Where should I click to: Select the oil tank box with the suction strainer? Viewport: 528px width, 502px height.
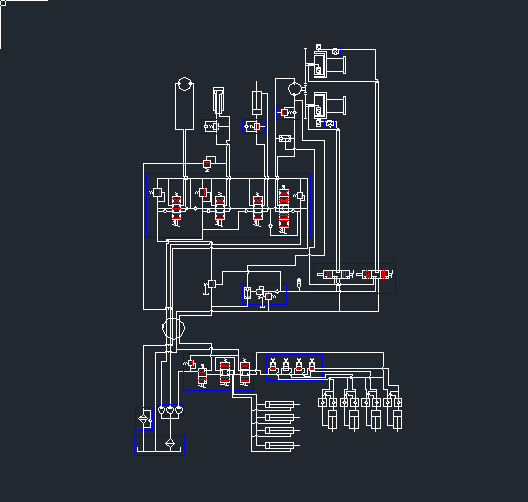160,445
